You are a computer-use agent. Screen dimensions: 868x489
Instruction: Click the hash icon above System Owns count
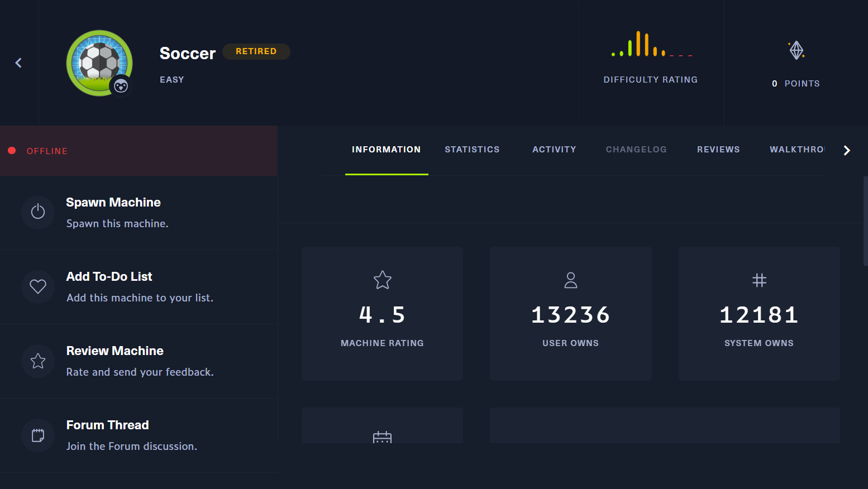(x=759, y=280)
